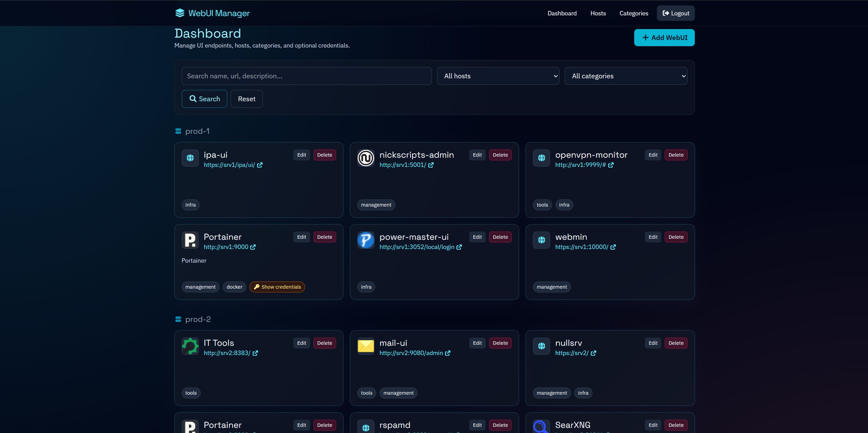Click the ipa-ui globe icon

click(190, 158)
